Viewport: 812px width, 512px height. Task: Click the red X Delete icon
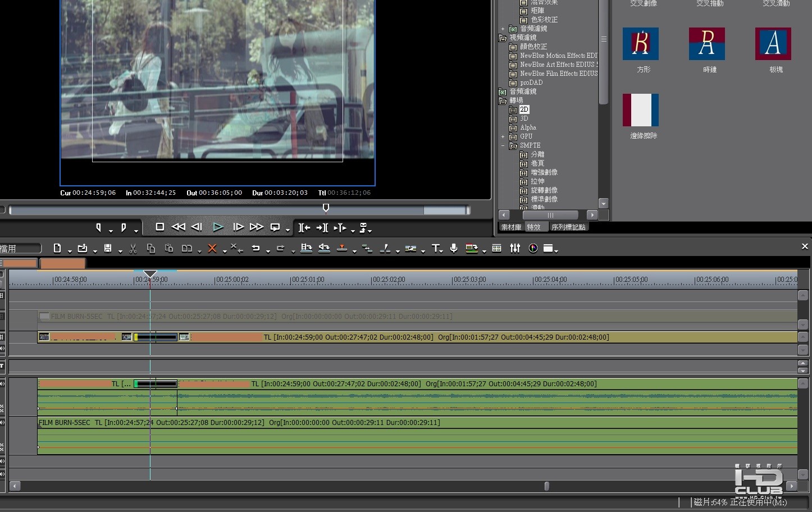tap(212, 248)
